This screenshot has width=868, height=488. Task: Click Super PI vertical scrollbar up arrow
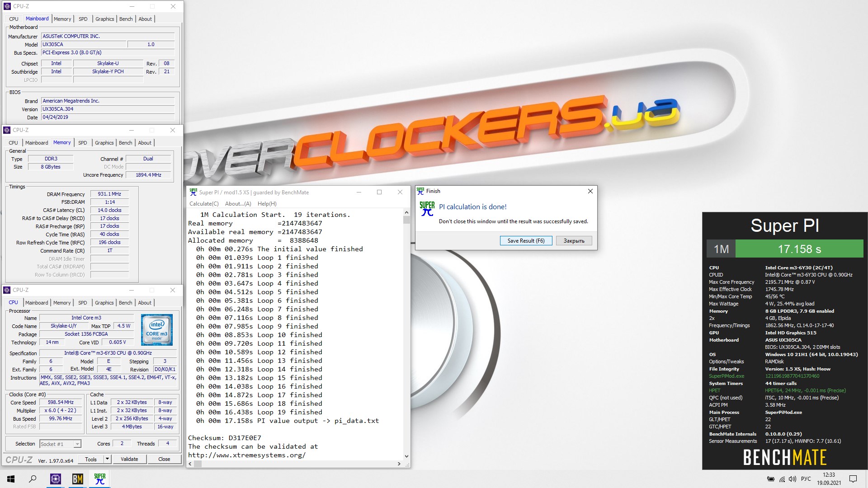click(x=406, y=212)
